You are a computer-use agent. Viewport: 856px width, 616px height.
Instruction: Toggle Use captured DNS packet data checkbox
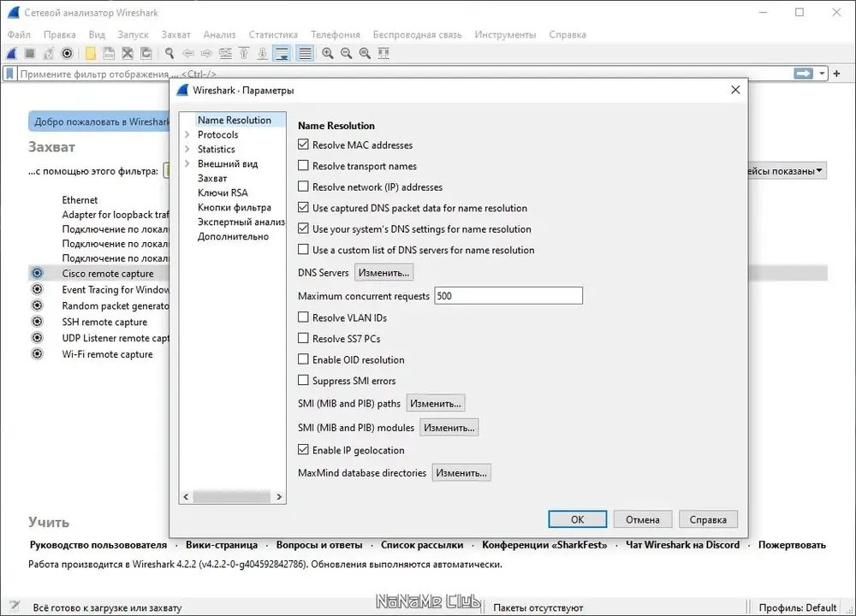pos(303,207)
